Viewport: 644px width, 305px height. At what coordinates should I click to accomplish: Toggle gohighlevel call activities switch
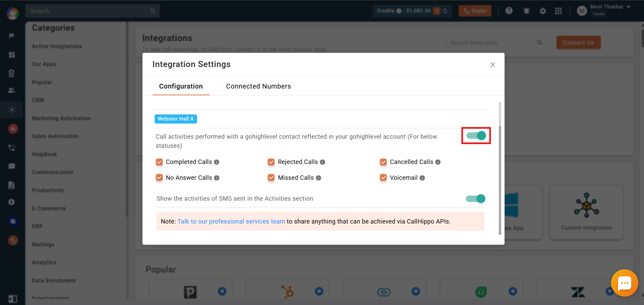[476, 136]
